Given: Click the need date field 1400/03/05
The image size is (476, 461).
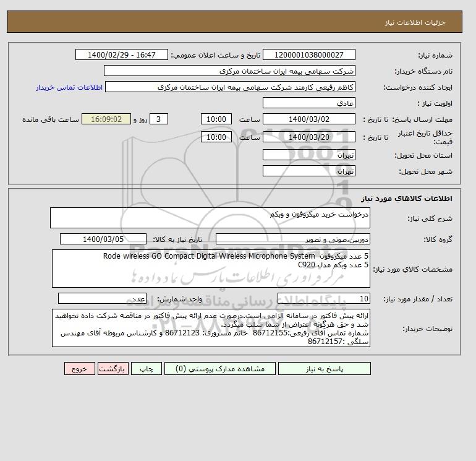Looking at the screenshot, I should pyautogui.click(x=103, y=239).
